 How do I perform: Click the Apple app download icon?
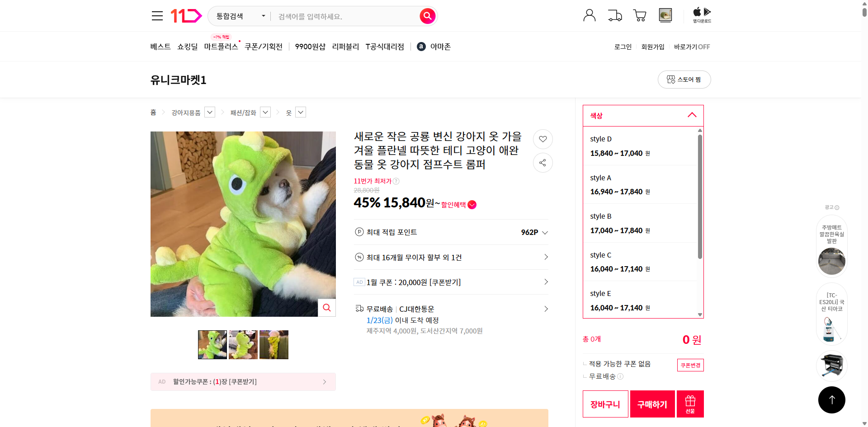[697, 12]
